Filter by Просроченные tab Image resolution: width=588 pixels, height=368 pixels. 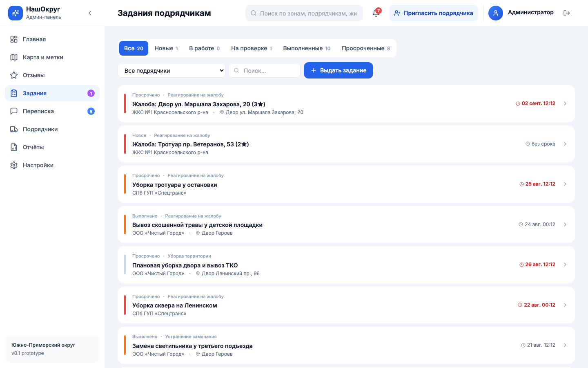[366, 48]
